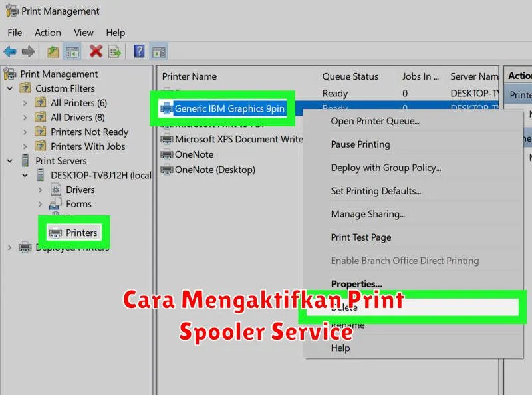Click the Custom Filters folder icon
Image resolution: width=532 pixels, height=395 pixels.
tap(25, 88)
